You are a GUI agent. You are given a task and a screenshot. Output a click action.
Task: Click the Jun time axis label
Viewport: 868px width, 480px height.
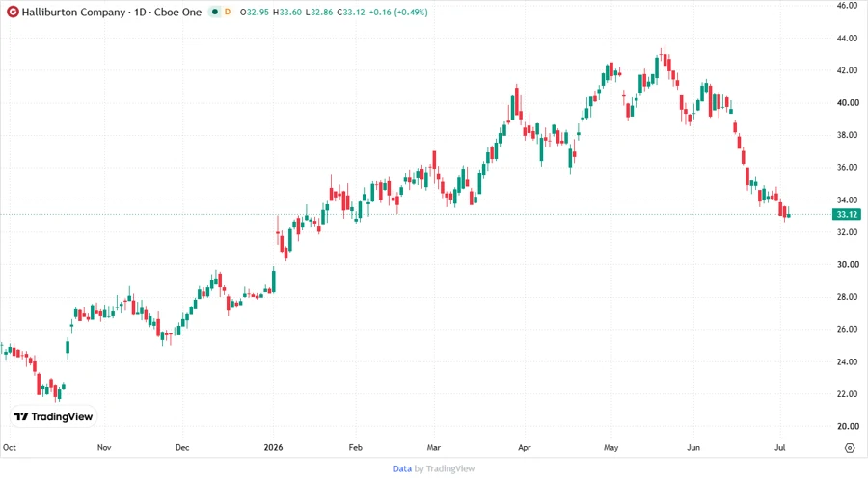point(693,447)
